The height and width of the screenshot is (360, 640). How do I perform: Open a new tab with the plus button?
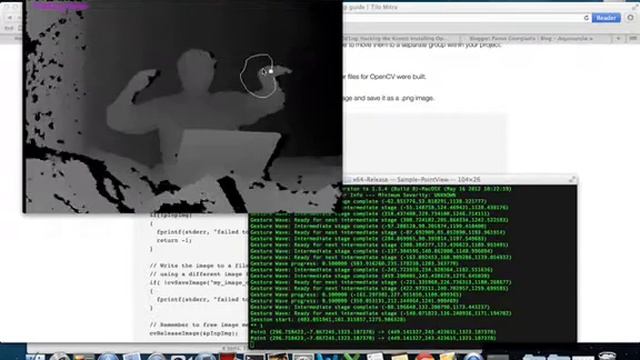(x=618, y=38)
